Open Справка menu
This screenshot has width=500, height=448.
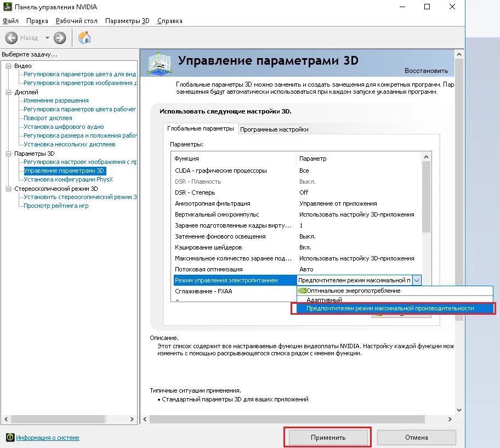[x=169, y=21]
